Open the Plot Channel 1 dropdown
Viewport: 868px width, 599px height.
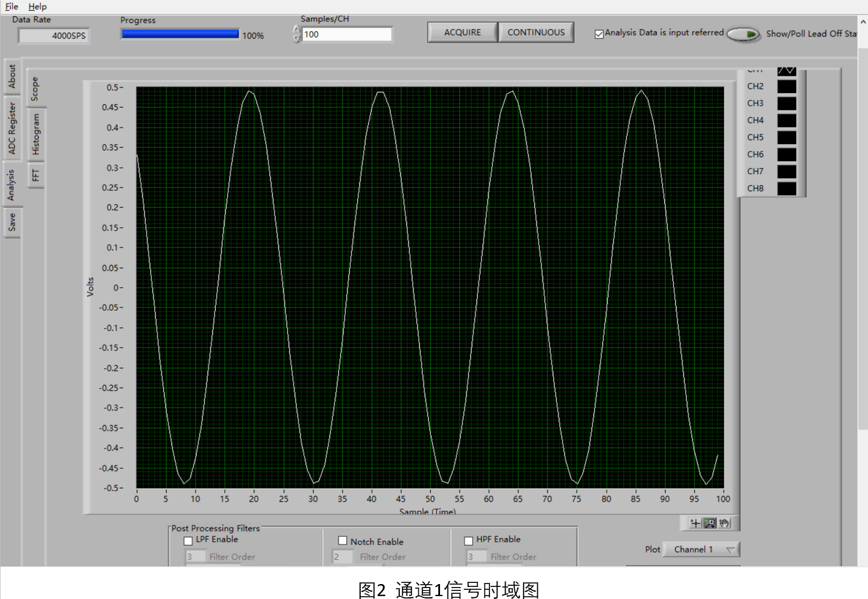[701, 550]
